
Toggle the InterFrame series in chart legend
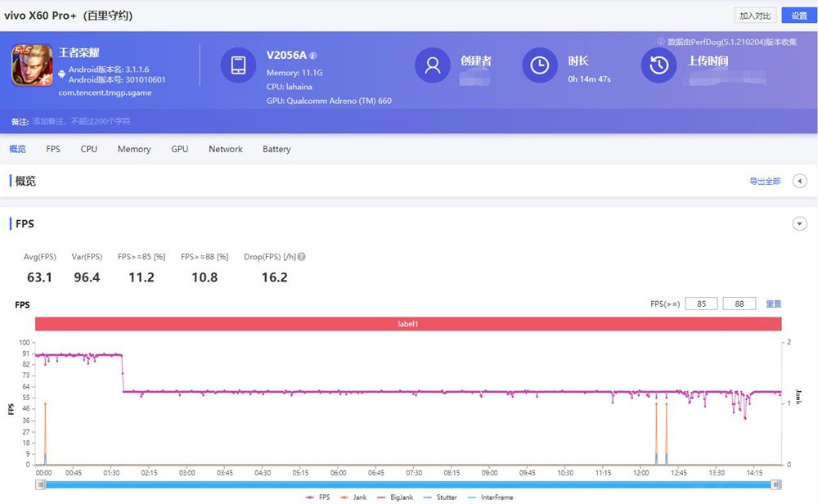490,497
